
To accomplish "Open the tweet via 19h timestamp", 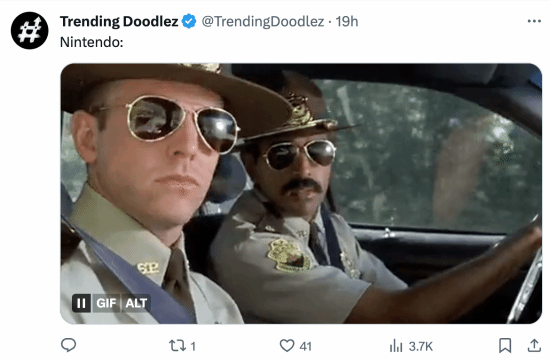I will tap(347, 21).
